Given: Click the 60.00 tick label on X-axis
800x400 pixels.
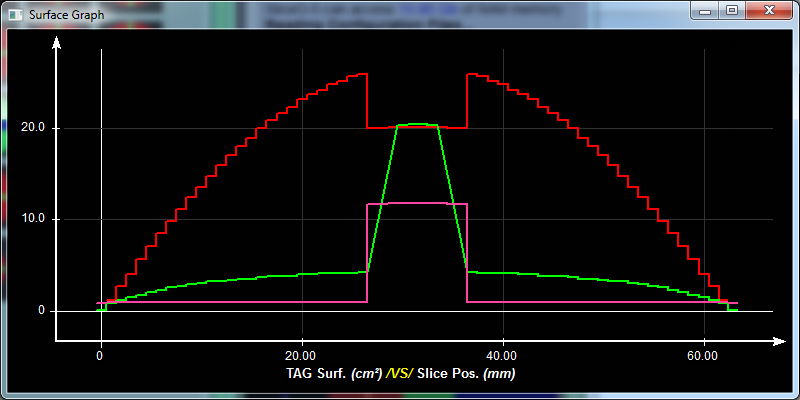Looking at the screenshot, I should 704,355.
